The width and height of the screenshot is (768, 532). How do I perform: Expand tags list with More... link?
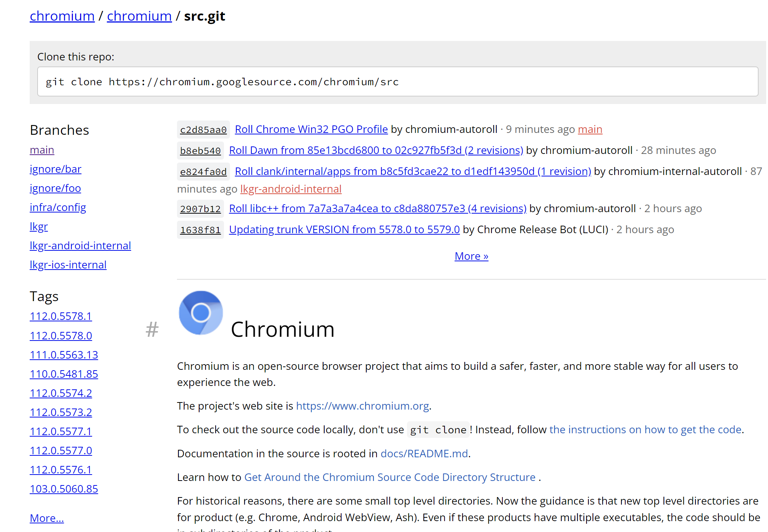[x=47, y=518]
